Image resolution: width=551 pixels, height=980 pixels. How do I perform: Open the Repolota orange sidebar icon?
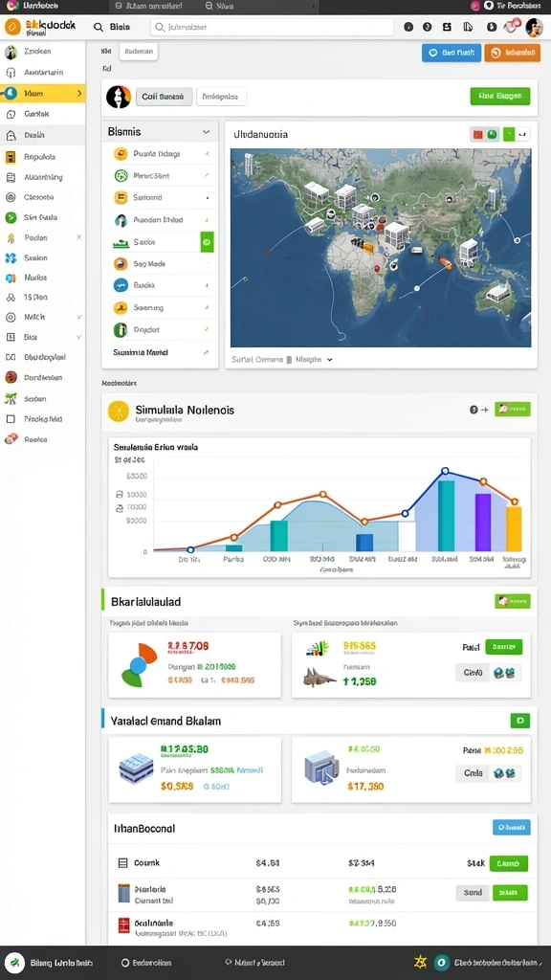pyautogui.click(x=10, y=158)
